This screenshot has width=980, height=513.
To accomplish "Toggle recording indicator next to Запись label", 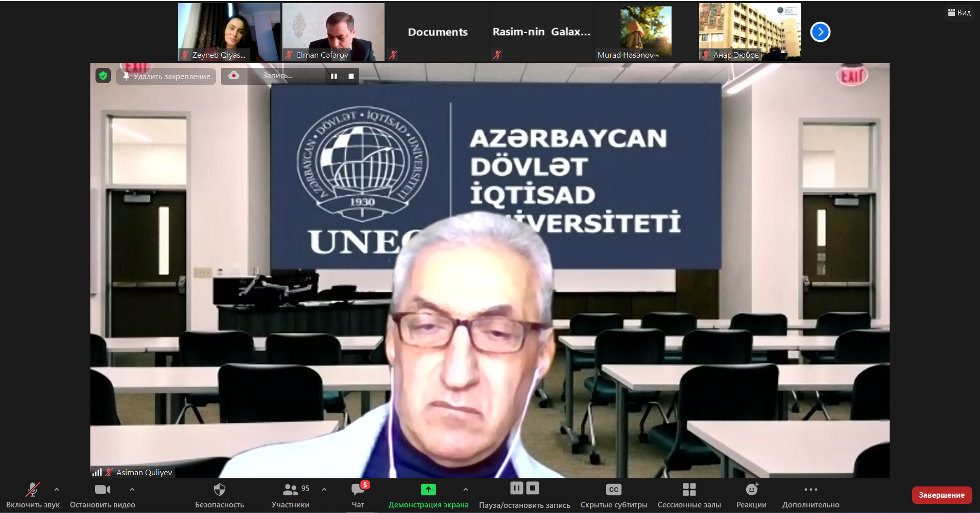I will [x=234, y=76].
